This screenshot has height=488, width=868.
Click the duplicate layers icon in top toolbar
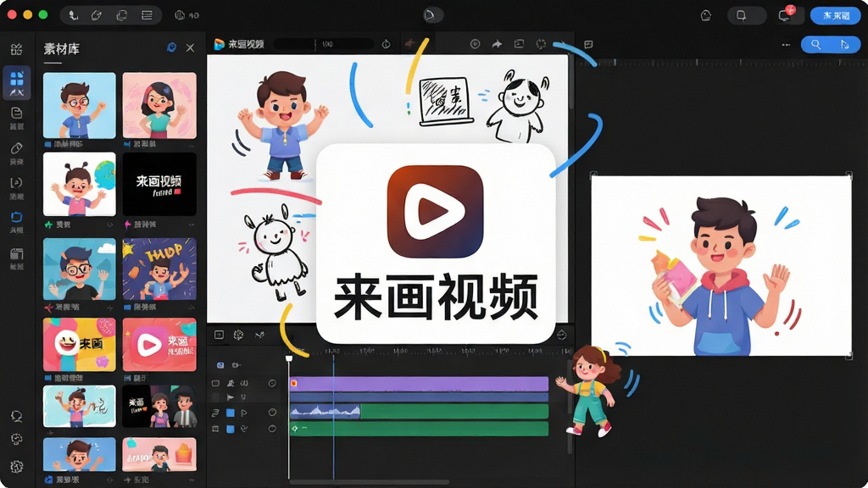[122, 15]
